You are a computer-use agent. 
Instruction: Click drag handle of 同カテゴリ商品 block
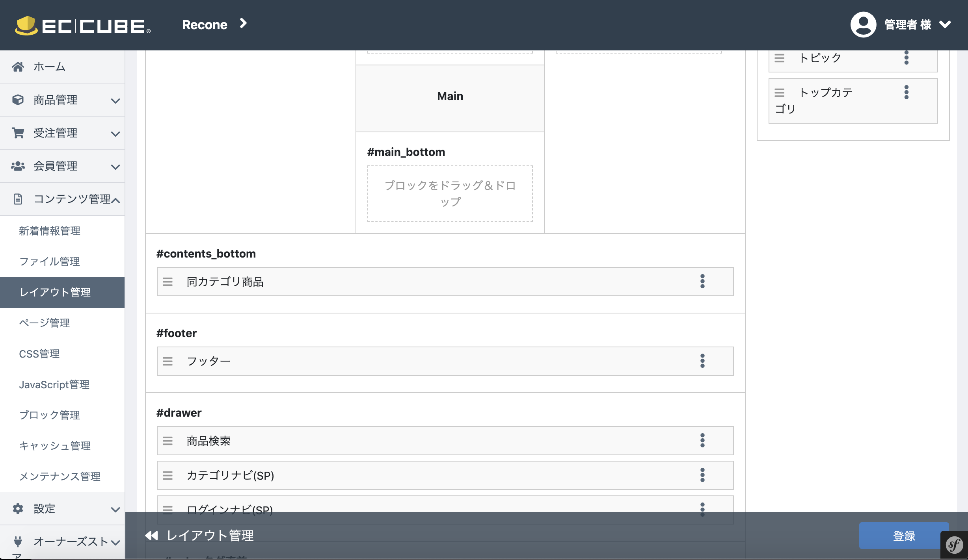click(168, 282)
